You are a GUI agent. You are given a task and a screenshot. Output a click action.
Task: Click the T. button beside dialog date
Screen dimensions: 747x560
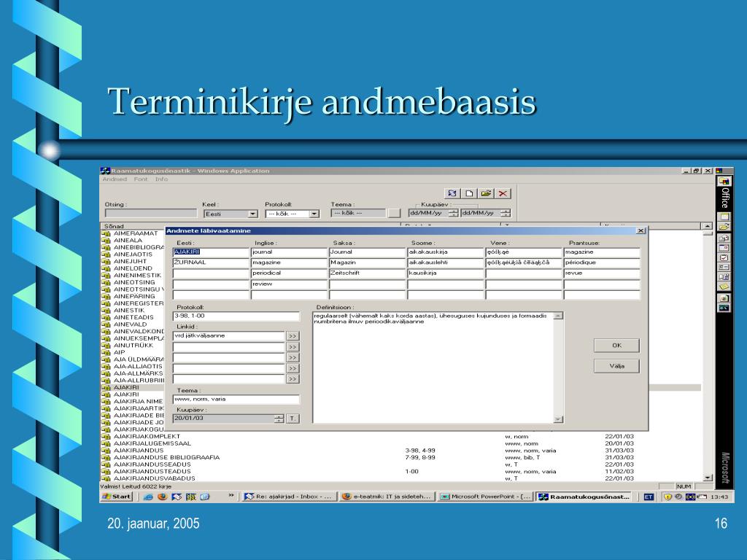tap(293, 419)
